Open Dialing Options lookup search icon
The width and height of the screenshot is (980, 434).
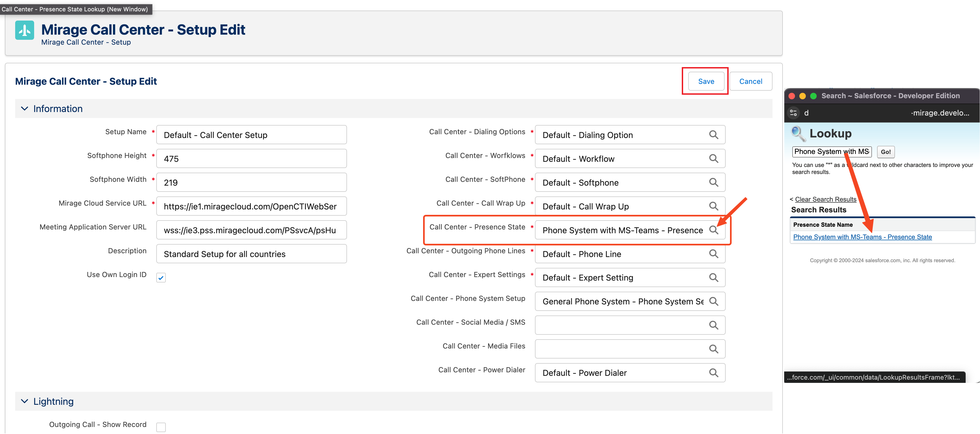(713, 135)
